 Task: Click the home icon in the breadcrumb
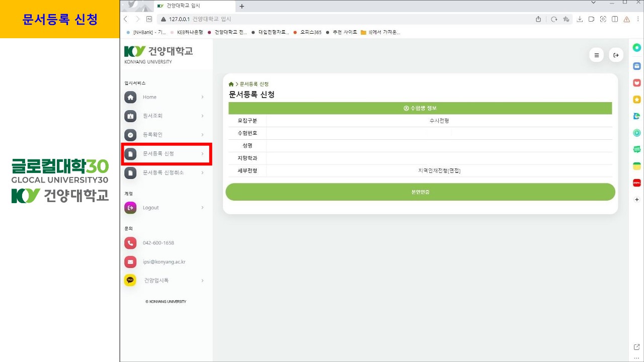coord(231,84)
